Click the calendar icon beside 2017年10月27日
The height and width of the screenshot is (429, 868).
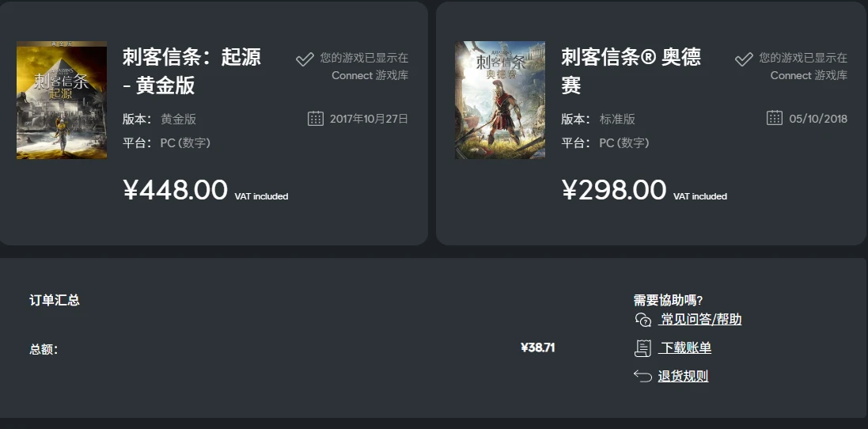[316, 119]
